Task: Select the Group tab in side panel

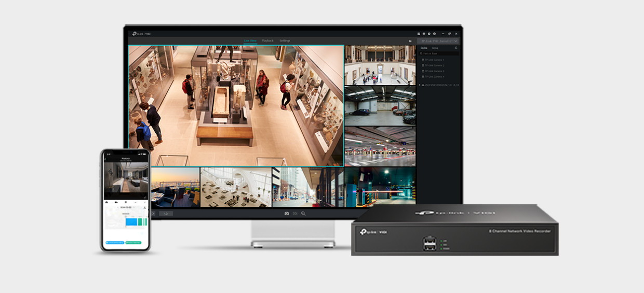Action: tap(435, 48)
